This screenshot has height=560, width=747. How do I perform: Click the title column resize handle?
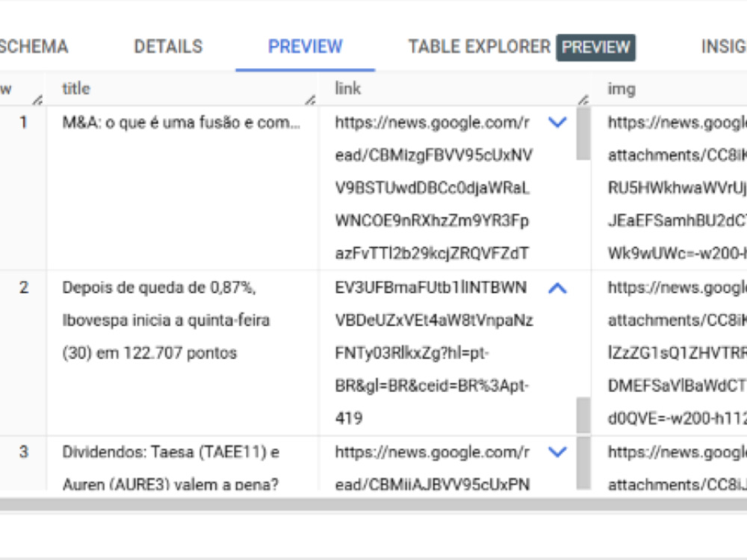[x=311, y=100]
